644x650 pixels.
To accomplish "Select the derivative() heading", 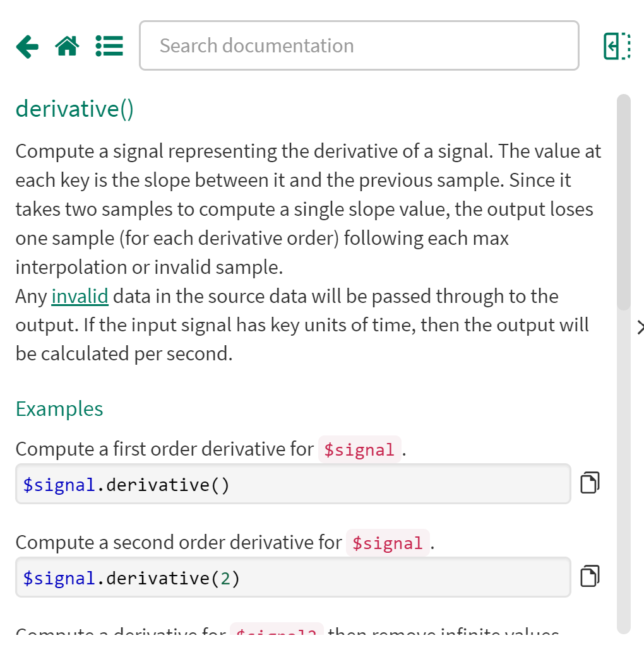I will tap(75, 109).
